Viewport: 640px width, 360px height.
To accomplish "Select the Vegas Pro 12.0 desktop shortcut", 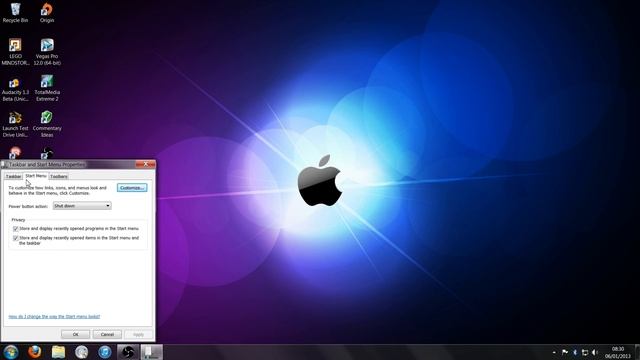I will (x=47, y=52).
